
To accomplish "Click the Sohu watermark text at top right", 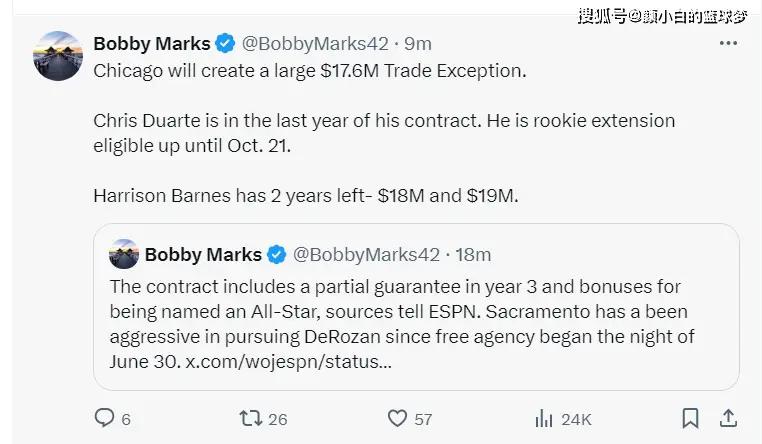I will pyautogui.click(x=661, y=14).
